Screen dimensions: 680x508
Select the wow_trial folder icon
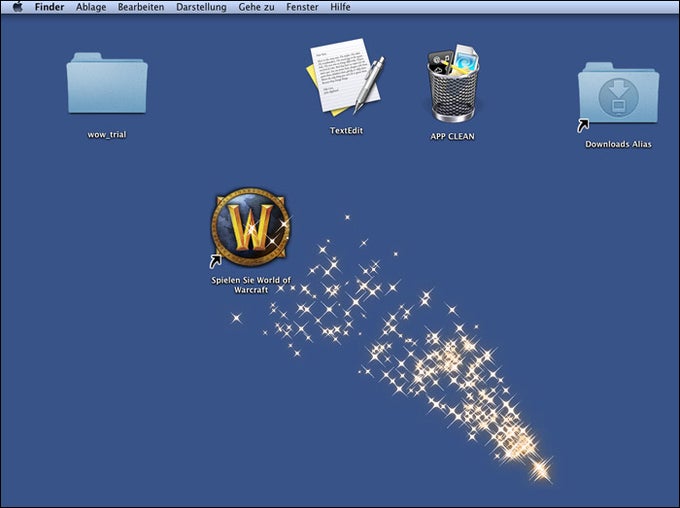coord(107,83)
